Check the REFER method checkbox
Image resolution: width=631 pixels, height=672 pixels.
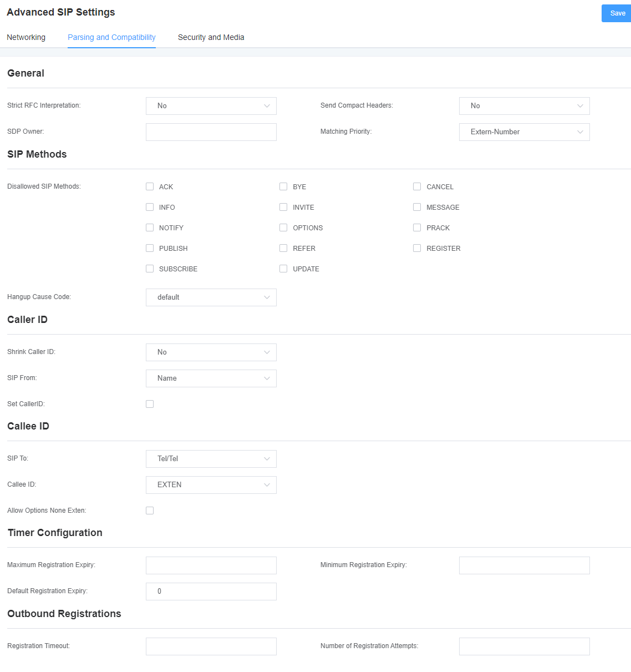coord(283,248)
